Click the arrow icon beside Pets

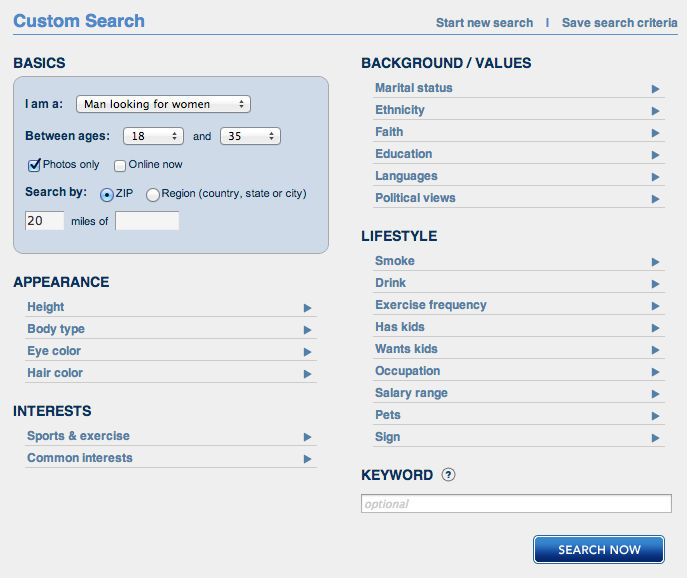click(655, 416)
